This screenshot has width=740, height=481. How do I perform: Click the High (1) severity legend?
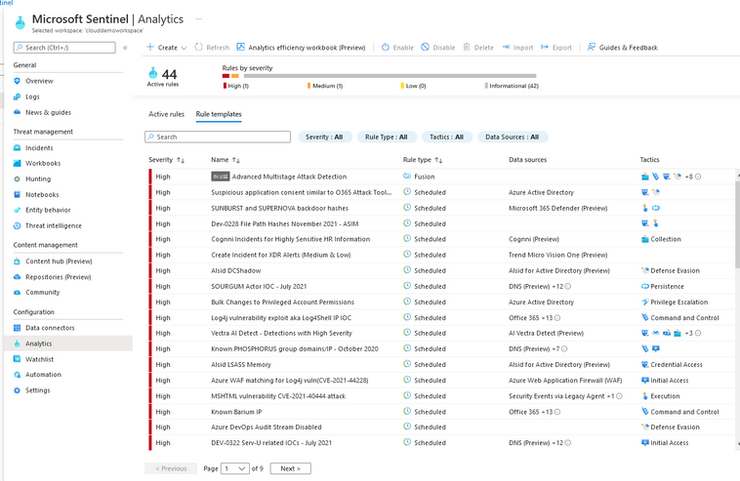coord(236,86)
